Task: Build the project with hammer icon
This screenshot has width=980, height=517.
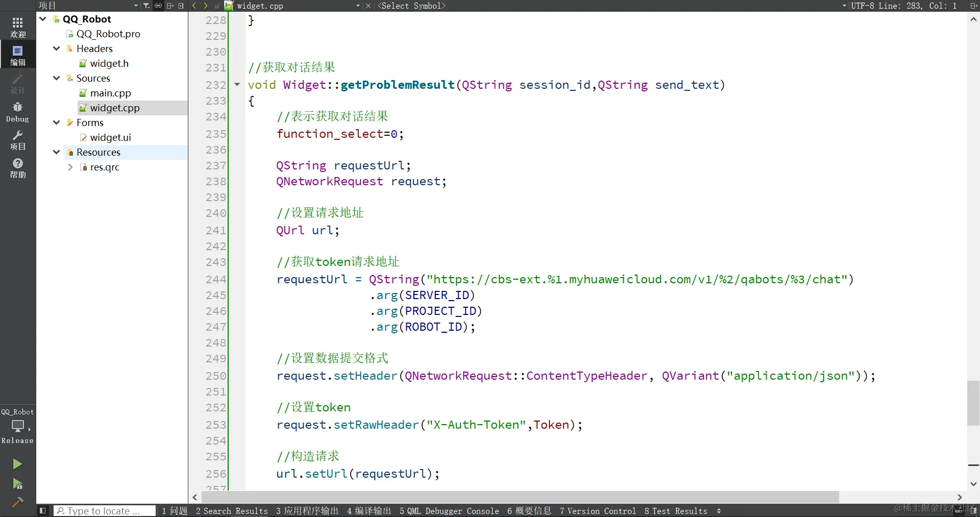Action: click(x=17, y=502)
